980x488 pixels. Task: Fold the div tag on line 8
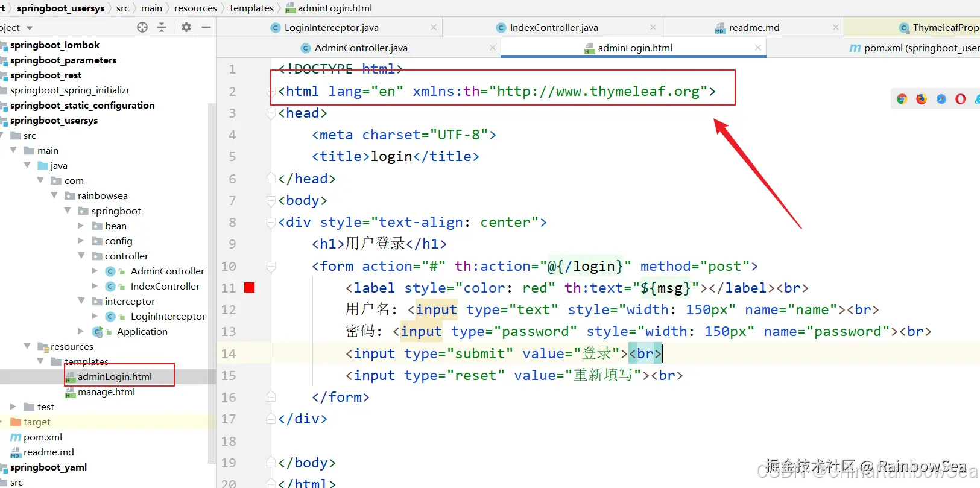pyautogui.click(x=271, y=223)
